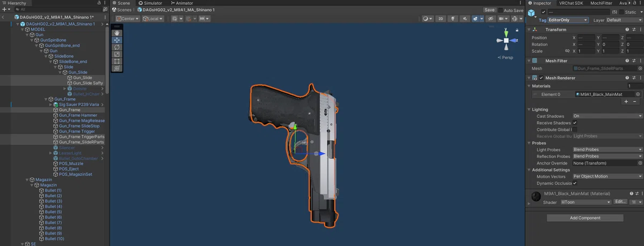
Task: Collapse the Gun_Frame tree node
Action: click(46, 99)
